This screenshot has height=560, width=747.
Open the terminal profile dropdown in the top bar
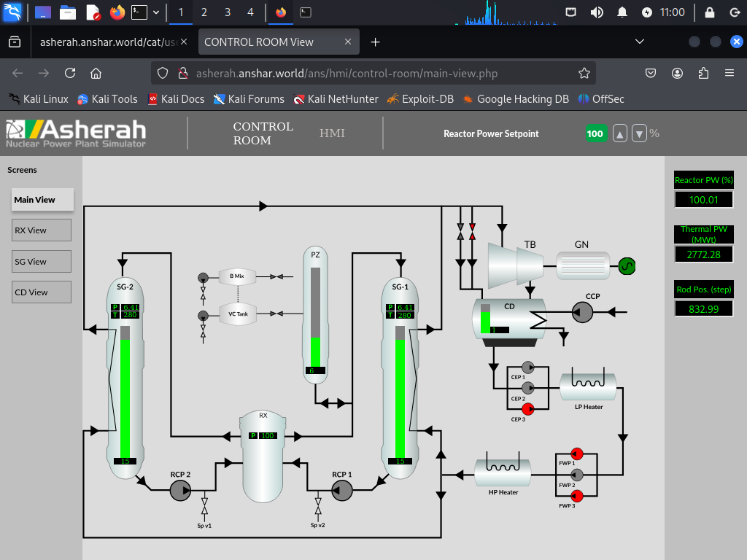point(155,12)
